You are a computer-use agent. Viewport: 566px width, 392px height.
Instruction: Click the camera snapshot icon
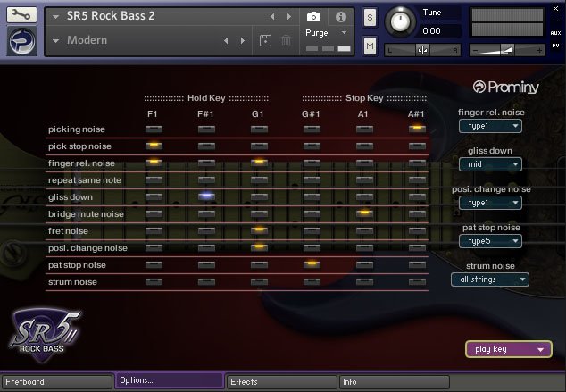coord(313,17)
